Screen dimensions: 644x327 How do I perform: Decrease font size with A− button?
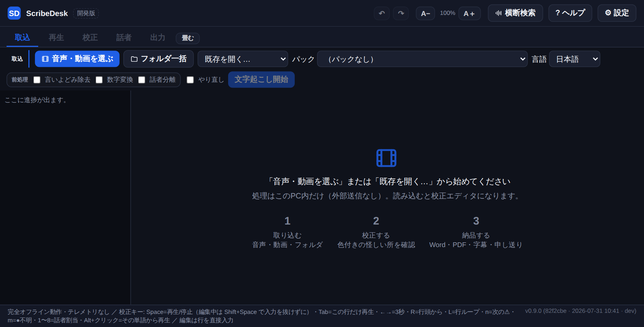[425, 13]
